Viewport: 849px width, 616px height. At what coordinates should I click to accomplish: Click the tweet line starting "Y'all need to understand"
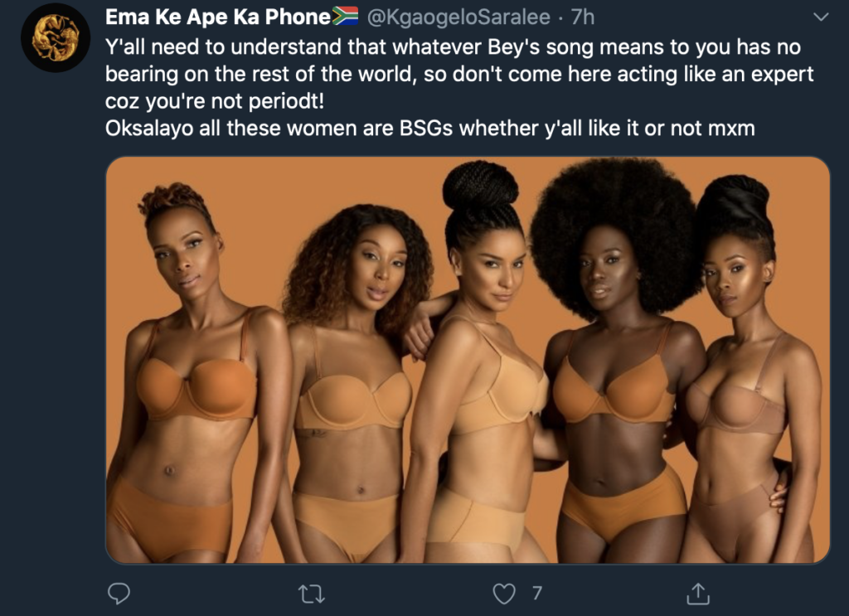453,47
